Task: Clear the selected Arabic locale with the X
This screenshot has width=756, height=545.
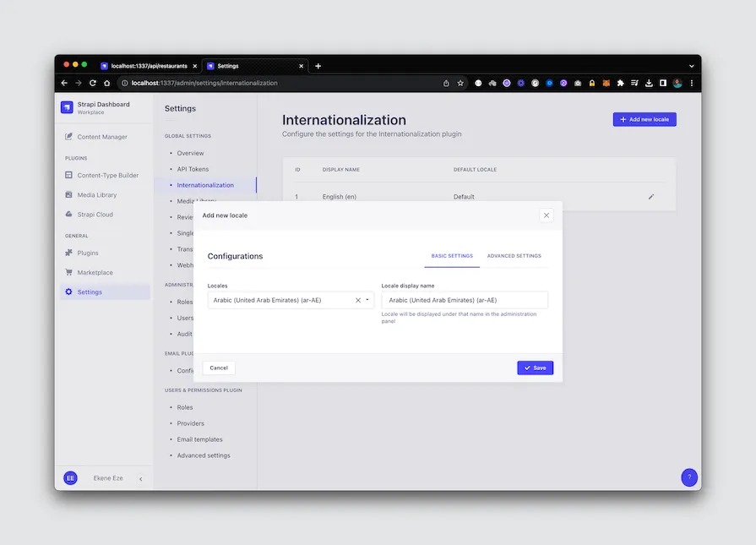Action: [x=356, y=300]
